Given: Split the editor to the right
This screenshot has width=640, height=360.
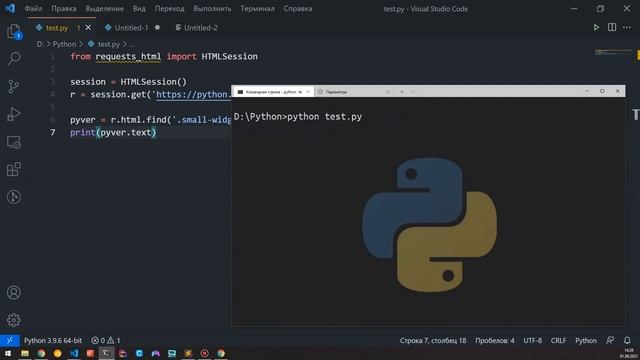Looking at the screenshot, I should tap(612, 27).
